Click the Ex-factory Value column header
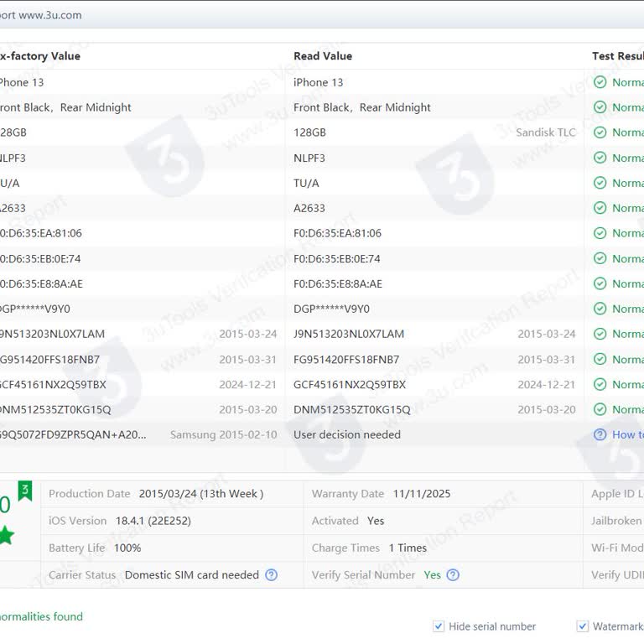This screenshot has height=644, width=644. (x=40, y=56)
